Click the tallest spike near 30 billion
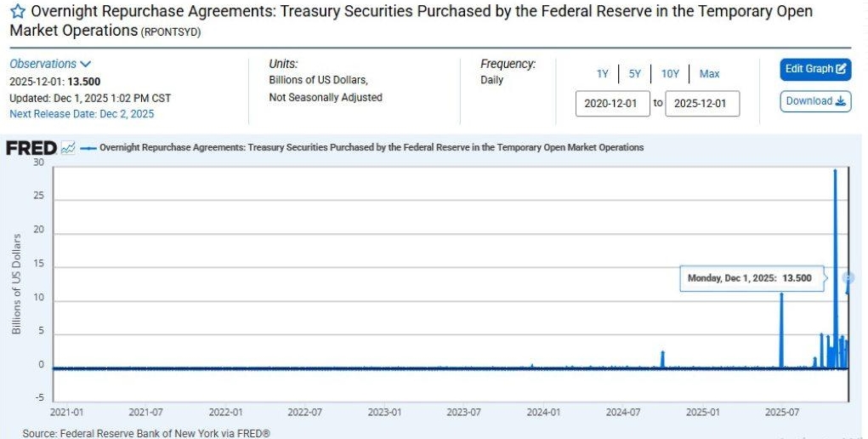 (x=835, y=171)
